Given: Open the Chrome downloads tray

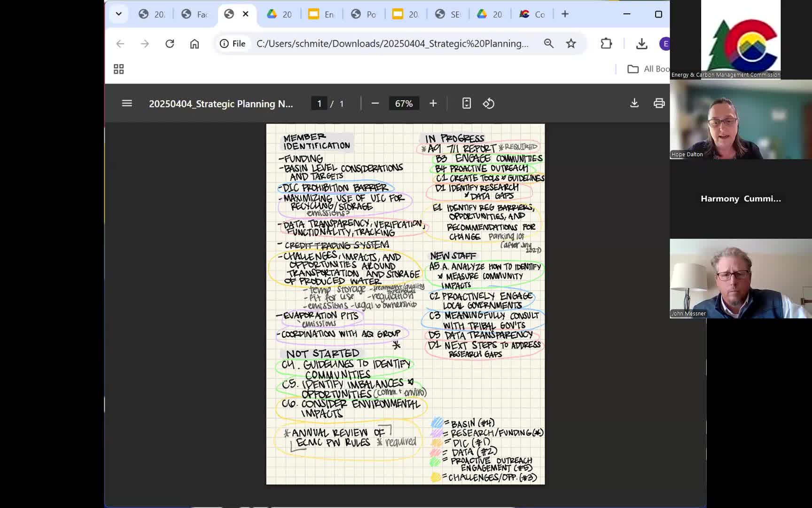Looking at the screenshot, I should point(641,44).
